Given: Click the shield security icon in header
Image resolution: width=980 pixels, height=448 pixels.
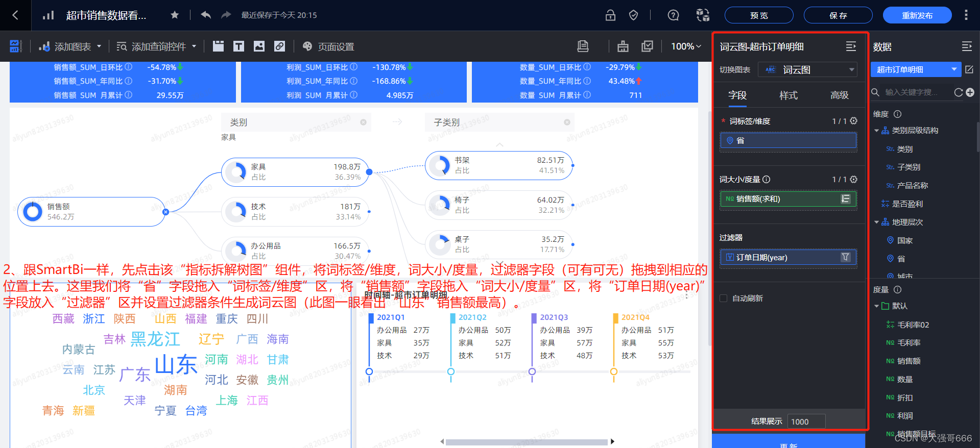Looking at the screenshot, I should point(633,15).
